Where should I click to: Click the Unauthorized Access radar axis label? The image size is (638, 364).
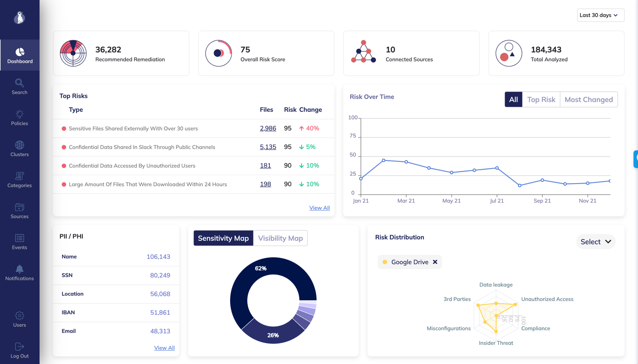(547, 299)
